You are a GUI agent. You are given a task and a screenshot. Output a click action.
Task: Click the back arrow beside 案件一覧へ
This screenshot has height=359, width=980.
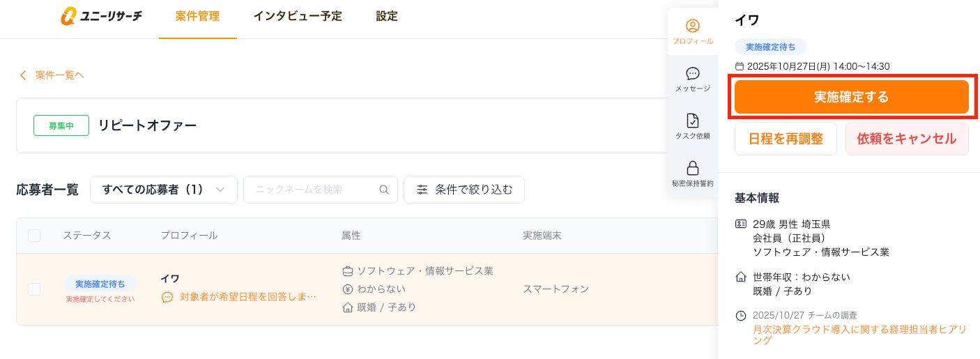pos(23,75)
